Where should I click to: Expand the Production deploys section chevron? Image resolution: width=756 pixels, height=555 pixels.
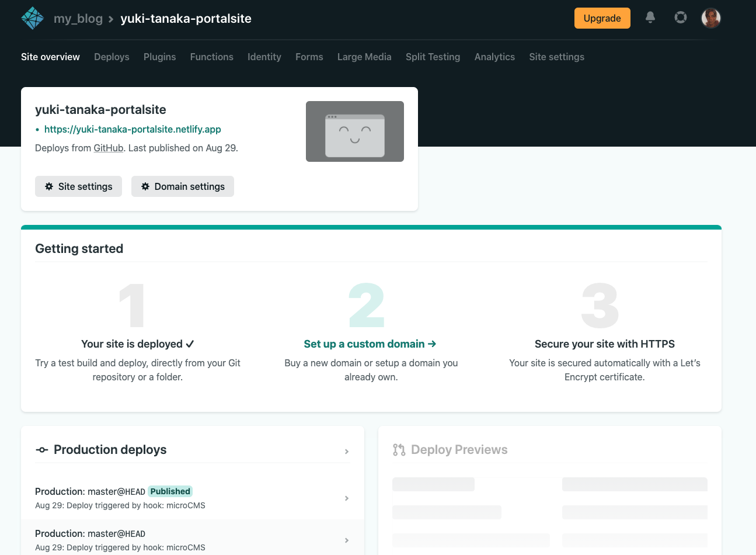point(347,452)
